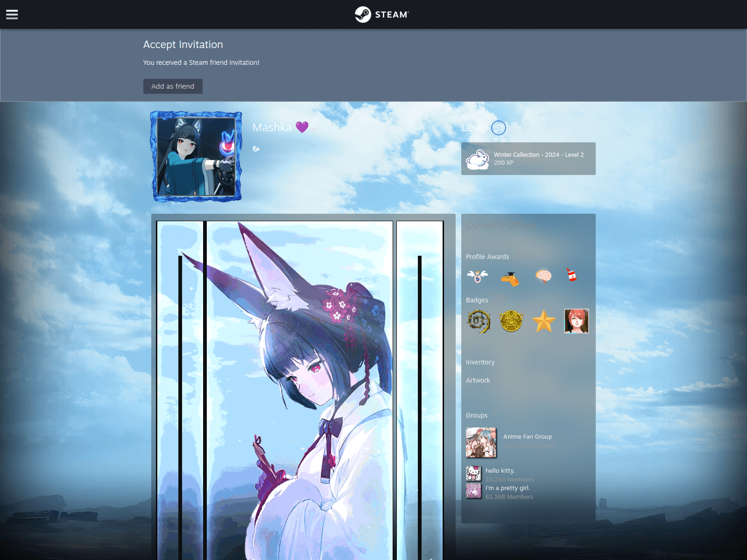Click the red-haired girl portrait badge
Screen dimensions: 747x560
click(577, 321)
